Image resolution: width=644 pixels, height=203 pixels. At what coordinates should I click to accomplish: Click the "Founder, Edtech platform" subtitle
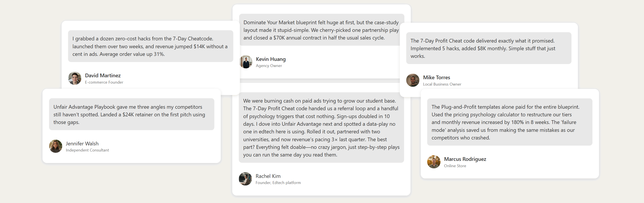(278, 182)
